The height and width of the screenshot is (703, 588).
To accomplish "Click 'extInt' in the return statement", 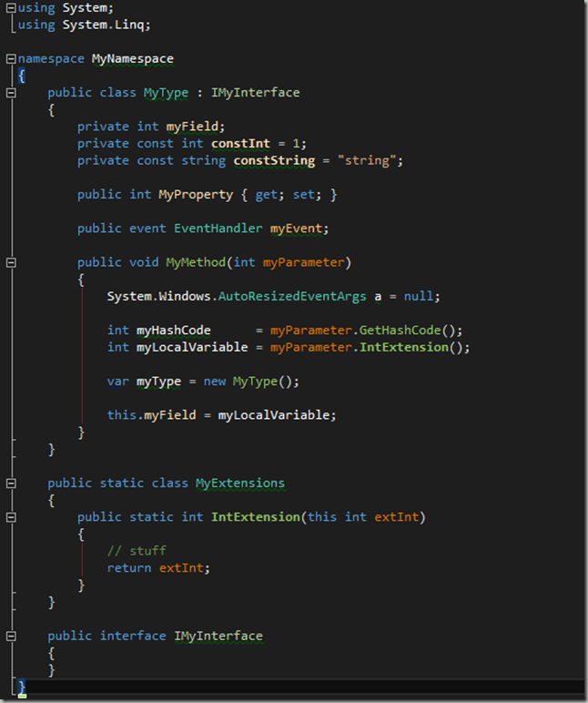I will [181, 568].
